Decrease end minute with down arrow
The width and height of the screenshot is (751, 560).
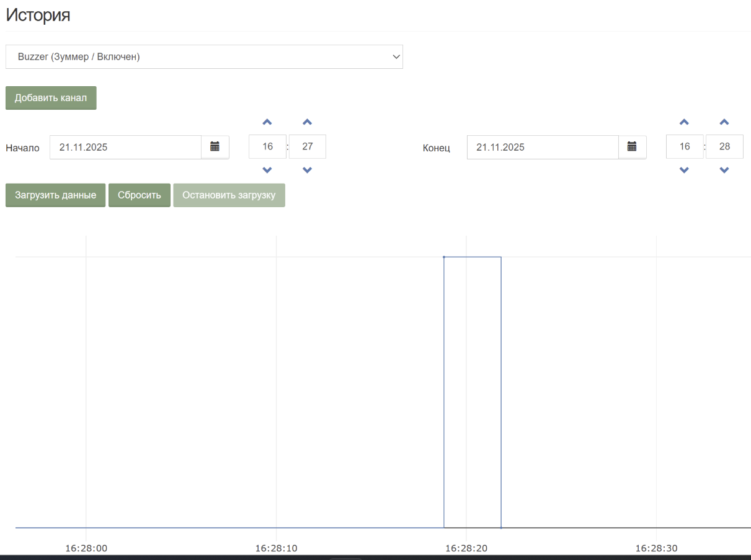pyautogui.click(x=724, y=170)
